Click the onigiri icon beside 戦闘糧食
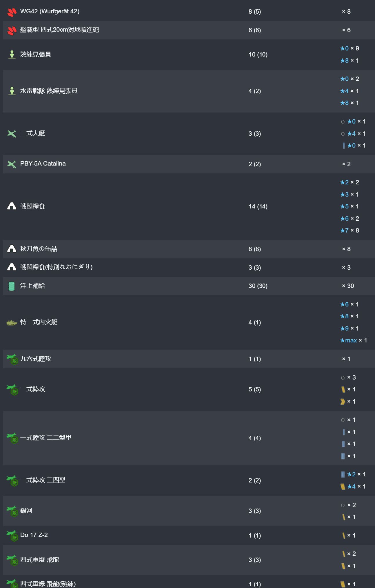 [x=12, y=206]
